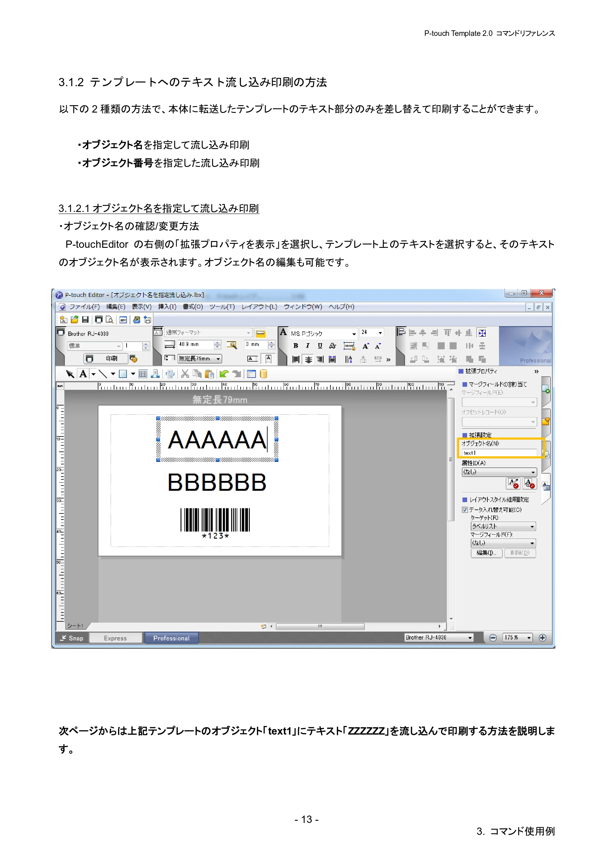
Task: Save the layout with the floppy icon
Action: tap(85, 320)
